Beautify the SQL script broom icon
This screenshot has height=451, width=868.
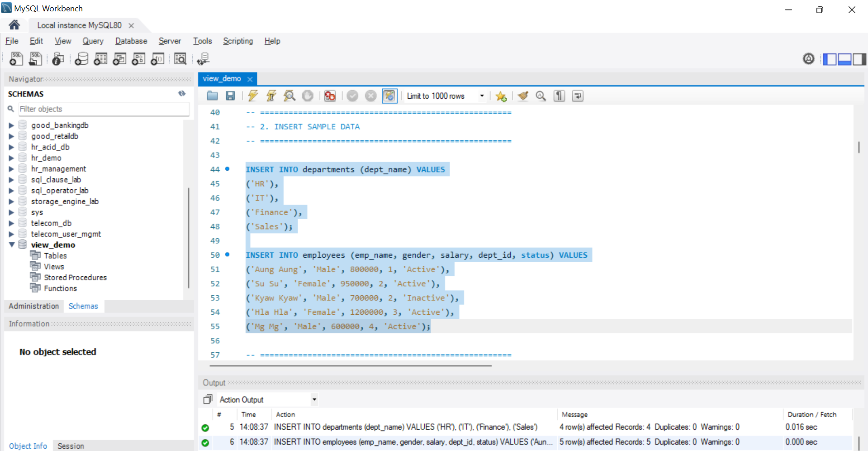coord(523,96)
